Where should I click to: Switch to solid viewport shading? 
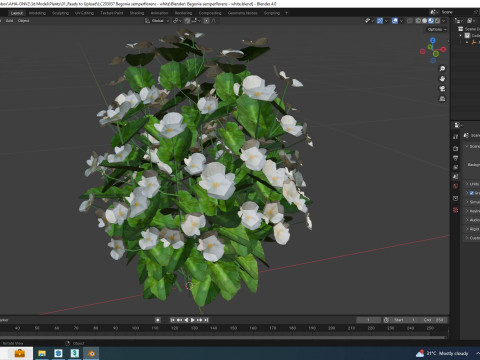424,21
